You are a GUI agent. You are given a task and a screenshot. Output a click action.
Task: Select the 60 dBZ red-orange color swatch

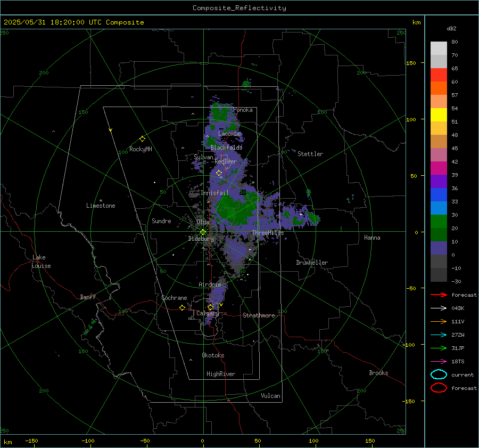pyautogui.click(x=439, y=75)
